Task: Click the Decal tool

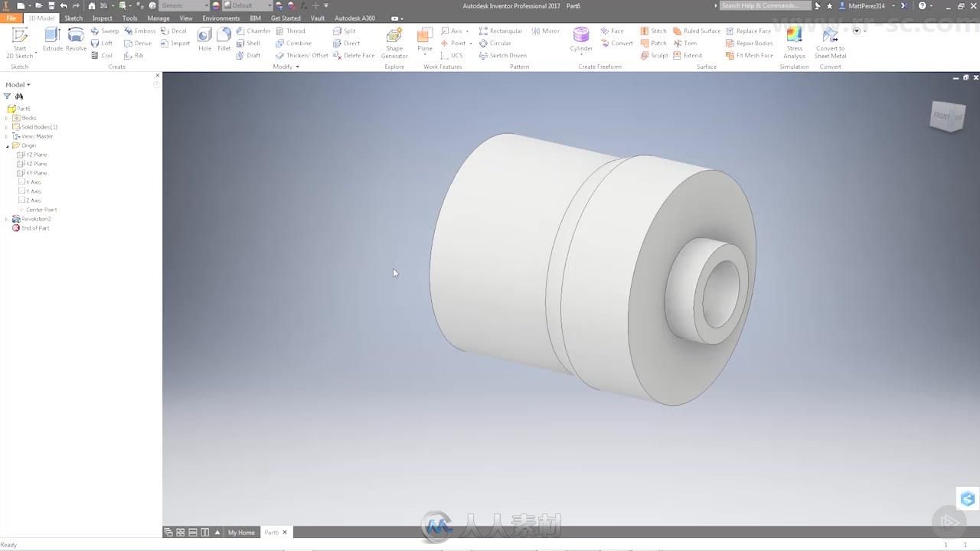Action: [x=174, y=31]
